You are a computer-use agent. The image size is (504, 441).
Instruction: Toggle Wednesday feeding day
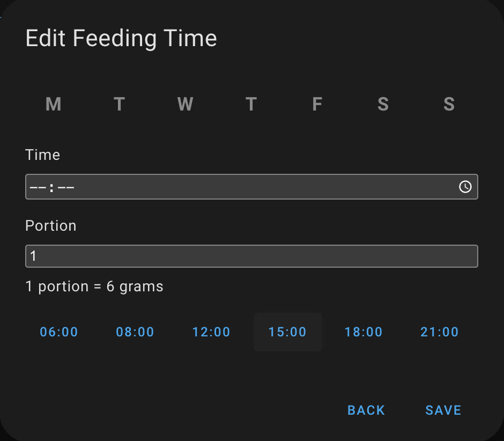pos(185,104)
